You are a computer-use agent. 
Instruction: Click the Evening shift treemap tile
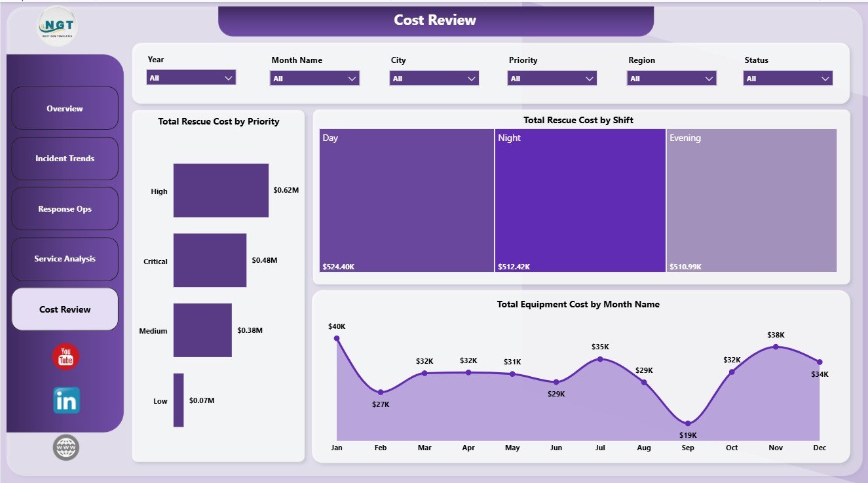point(751,201)
